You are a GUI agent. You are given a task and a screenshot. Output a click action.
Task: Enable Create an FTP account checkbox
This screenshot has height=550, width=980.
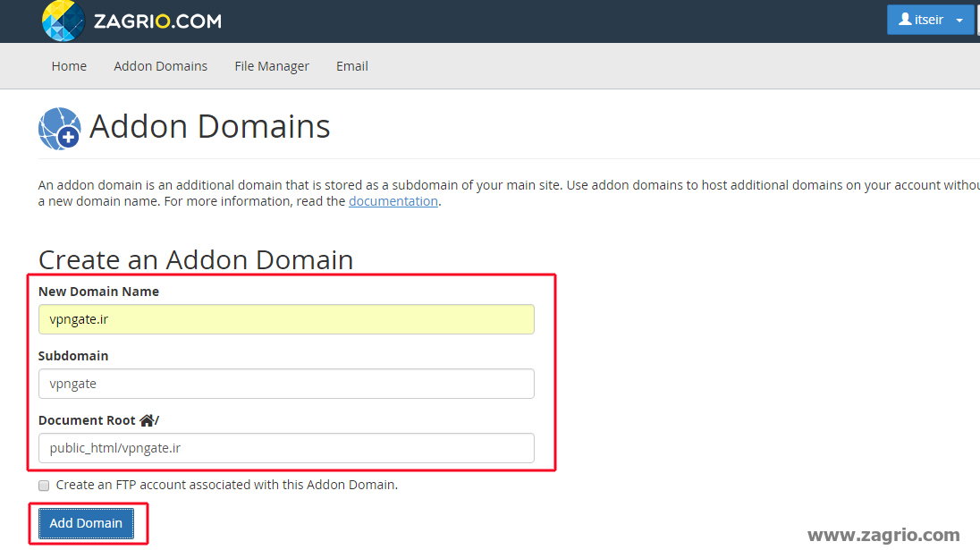(x=44, y=486)
